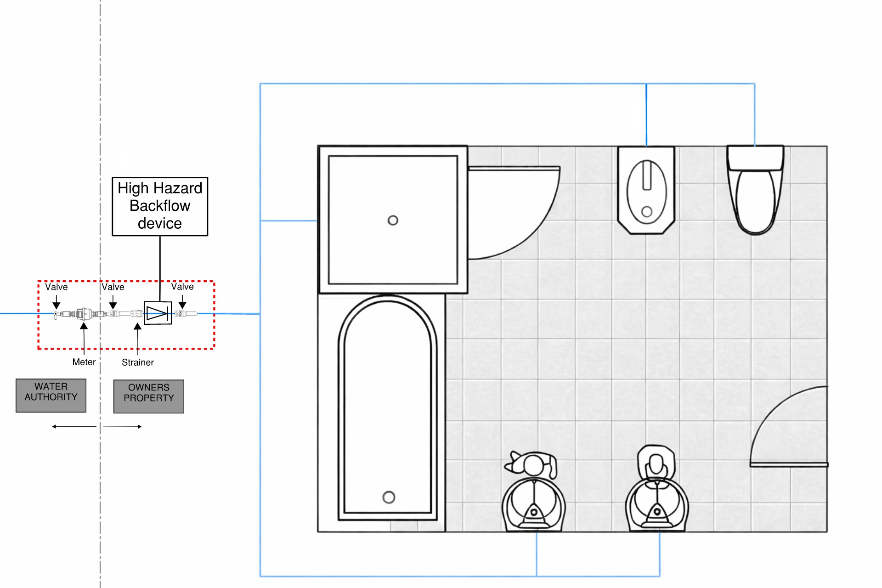
Task: Click the bathroom door swing arc
Action: [789, 427]
